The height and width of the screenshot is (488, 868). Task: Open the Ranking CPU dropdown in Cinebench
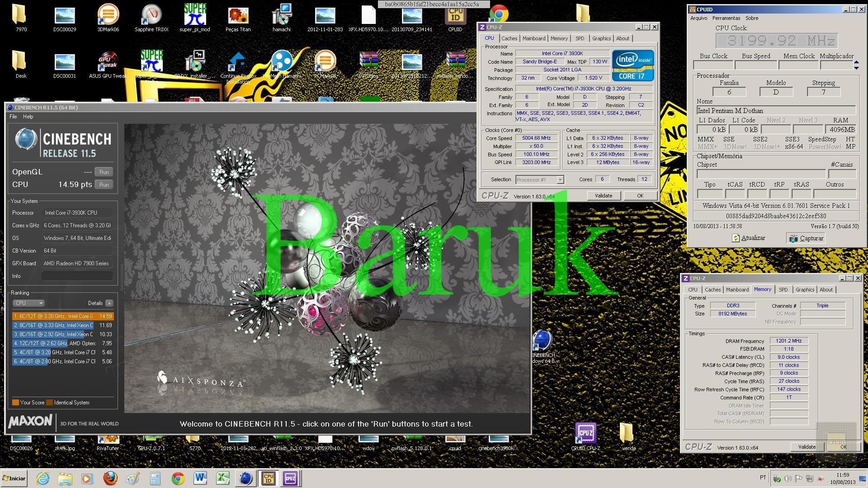coord(28,303)
